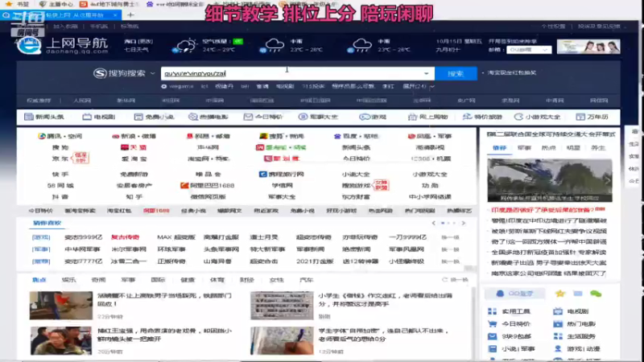The width and height of the screenshot is (644, 362).
Task: Open the red 天猫 link
Action: (x=134, y=147)
